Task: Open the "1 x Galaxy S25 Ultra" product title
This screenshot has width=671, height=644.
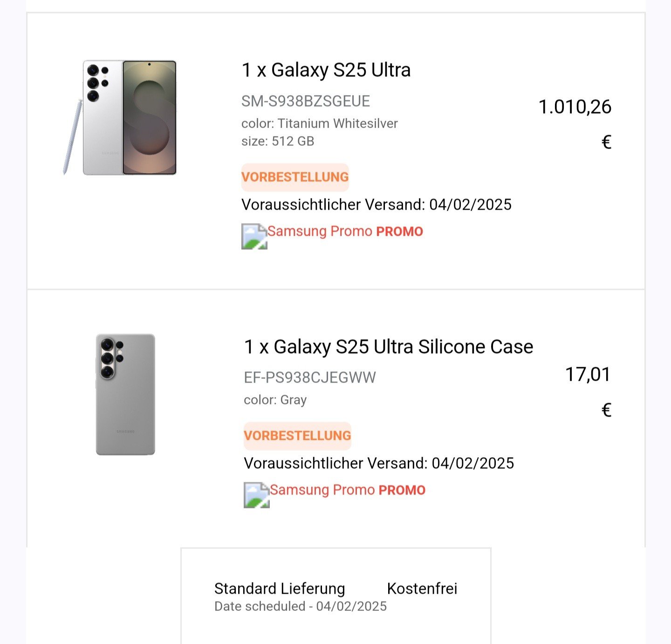Action: click(326, 70)
